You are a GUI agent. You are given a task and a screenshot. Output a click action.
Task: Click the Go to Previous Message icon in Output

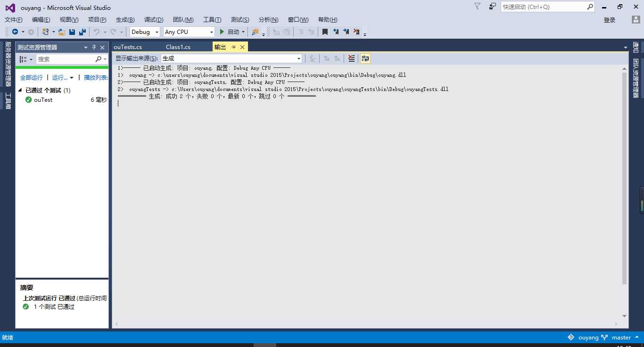pyautogui.click(x=326, y=58)
